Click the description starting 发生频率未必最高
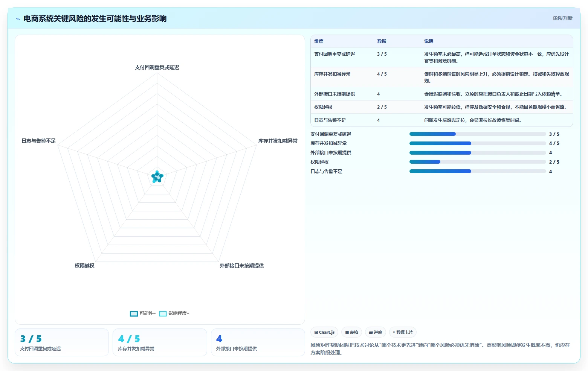 (x=496, y=58)
